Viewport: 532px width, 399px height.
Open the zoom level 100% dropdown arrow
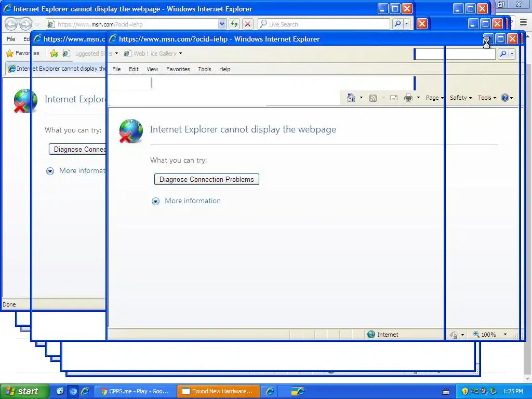click(x=505, y=335)
